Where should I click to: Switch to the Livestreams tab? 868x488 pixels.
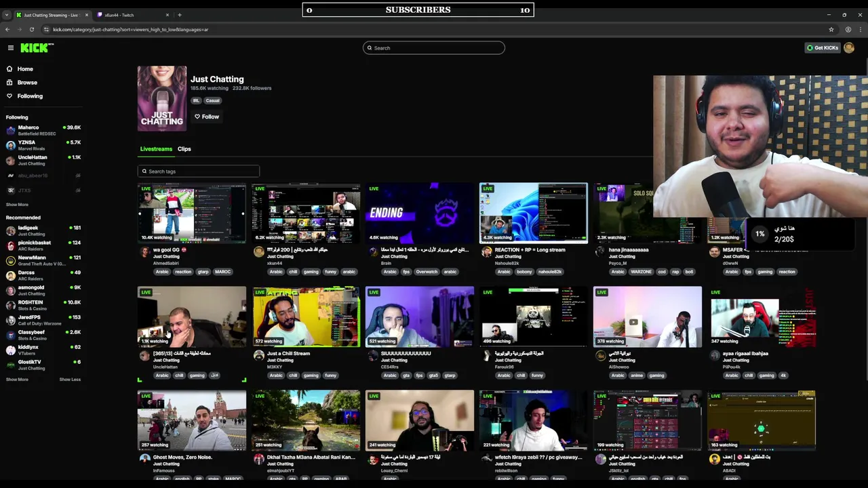click(156, 149)
